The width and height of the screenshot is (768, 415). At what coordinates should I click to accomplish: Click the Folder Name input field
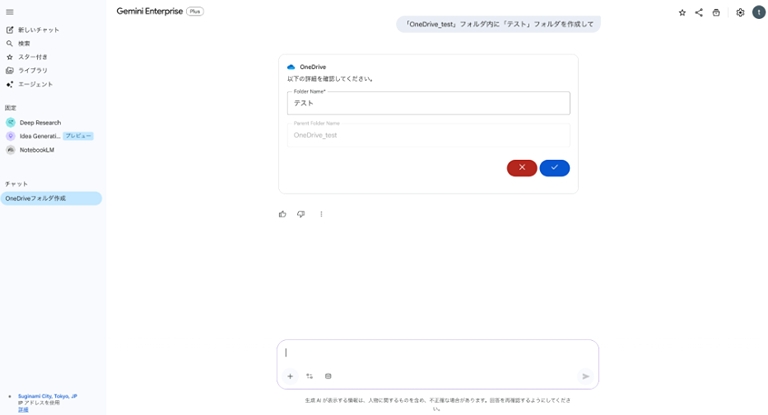coord(429,103)
